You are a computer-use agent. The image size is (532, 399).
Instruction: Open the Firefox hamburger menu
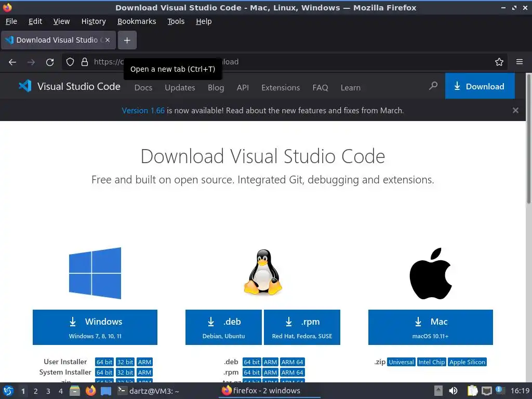coord(520,62)
